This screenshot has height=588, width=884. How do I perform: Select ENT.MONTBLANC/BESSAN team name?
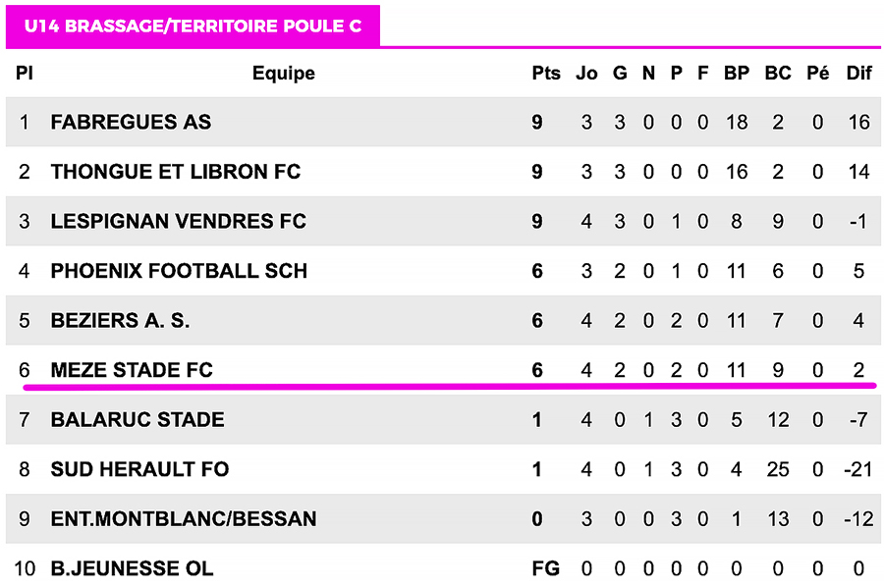point(183,518)
